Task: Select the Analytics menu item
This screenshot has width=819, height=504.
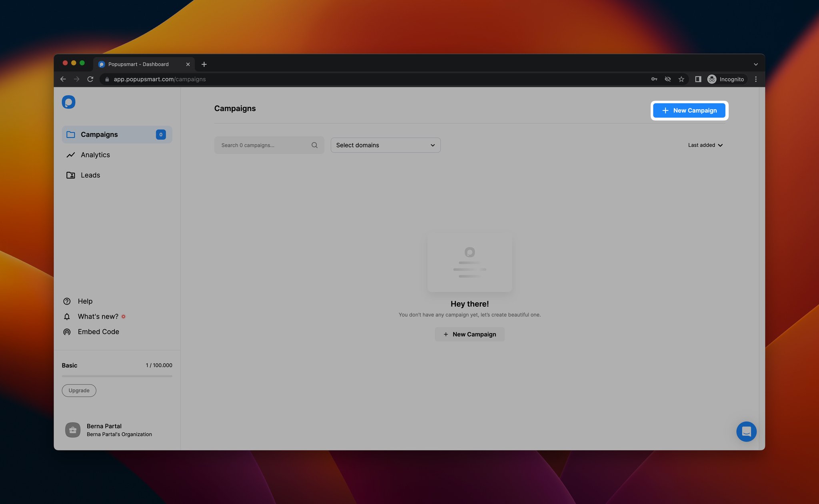Action: point(95,154)
